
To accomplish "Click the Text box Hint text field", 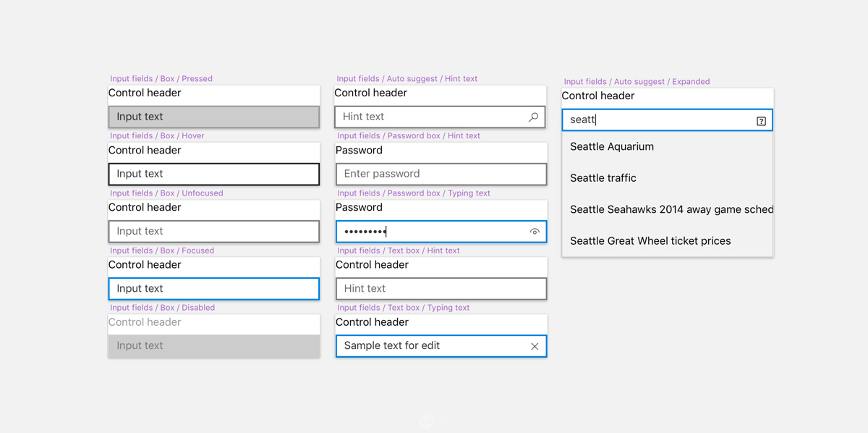I will click(441, 289).
